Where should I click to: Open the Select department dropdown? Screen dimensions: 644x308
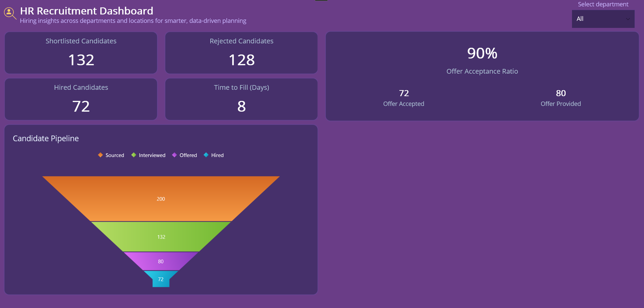pyautogui.click(x=599, y=19)
